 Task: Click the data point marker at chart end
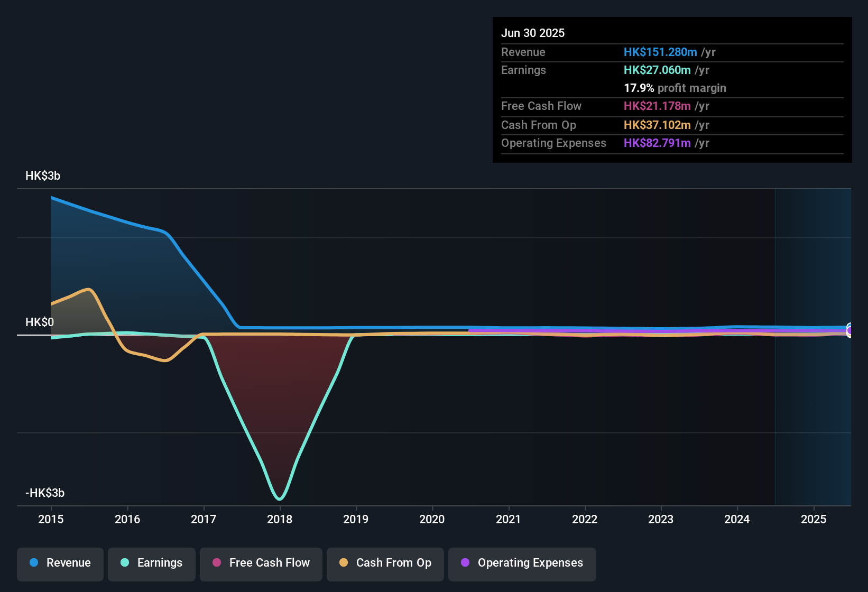pyautogui.click(x=849, y=330)
